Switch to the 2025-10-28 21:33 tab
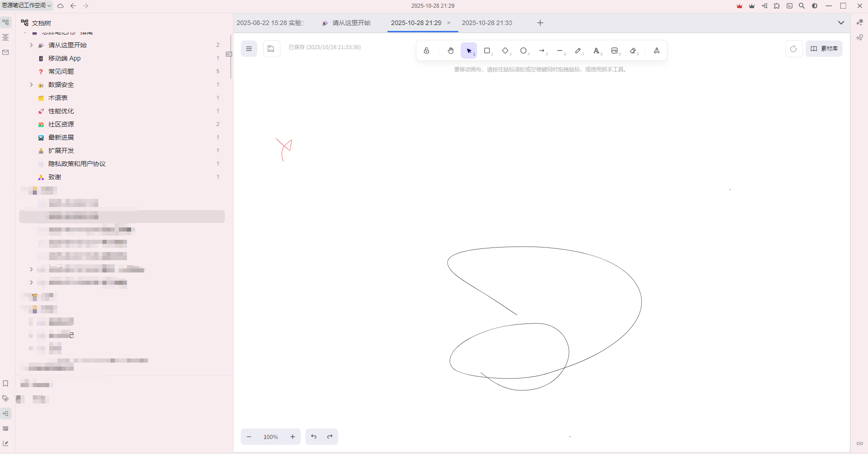Viewport: 868px width, 454px height. (x=487, y=23)
